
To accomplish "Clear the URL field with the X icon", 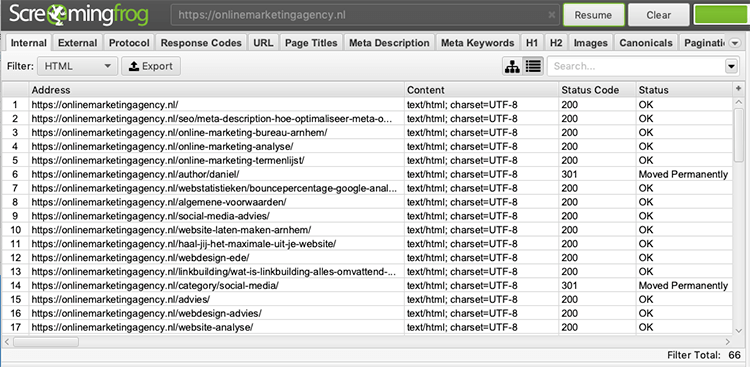I will [551, 15].
